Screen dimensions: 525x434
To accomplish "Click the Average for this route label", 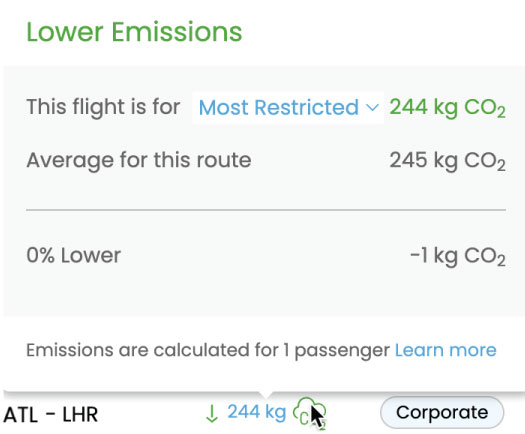I will pyautogui.click(x=139, y=160).
